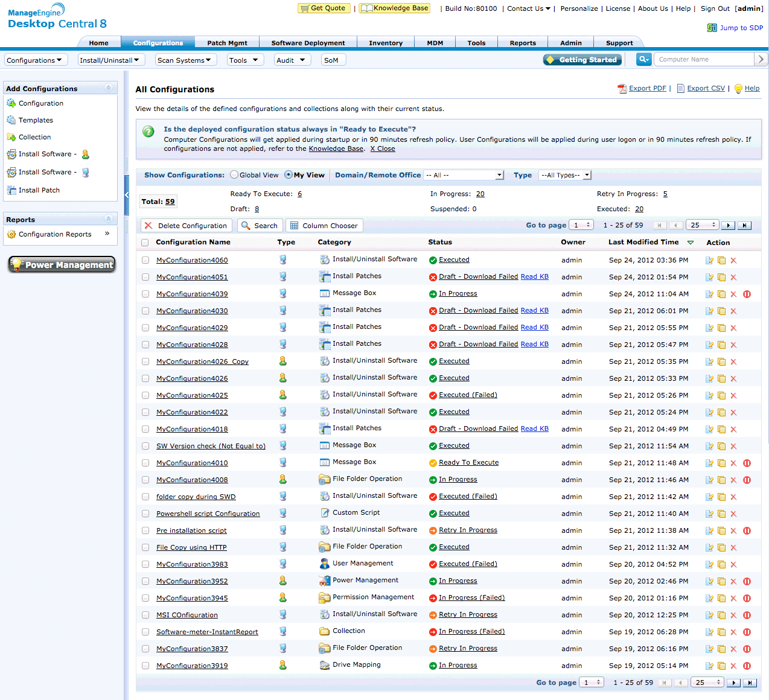Tick the select-all checkbox in table header
The width and height of the screenshot is (769, 700).
pos(145,243)
